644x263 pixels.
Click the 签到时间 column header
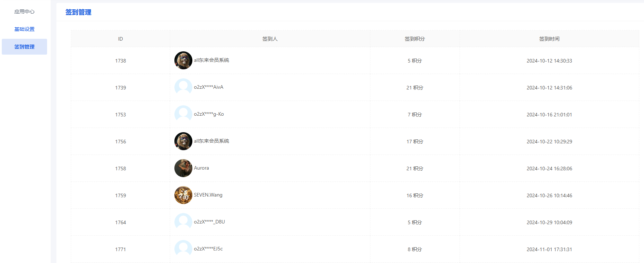coord(549,39)
